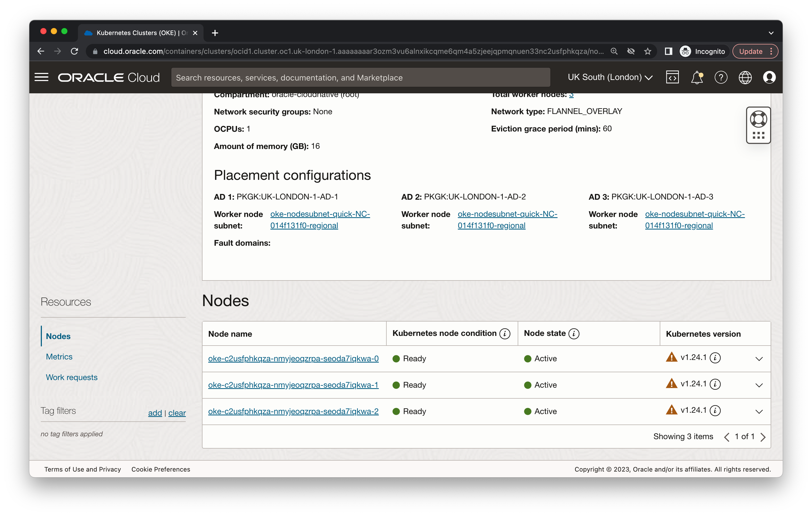
Task: Open the help menu icon
Action: pos(721,77)
